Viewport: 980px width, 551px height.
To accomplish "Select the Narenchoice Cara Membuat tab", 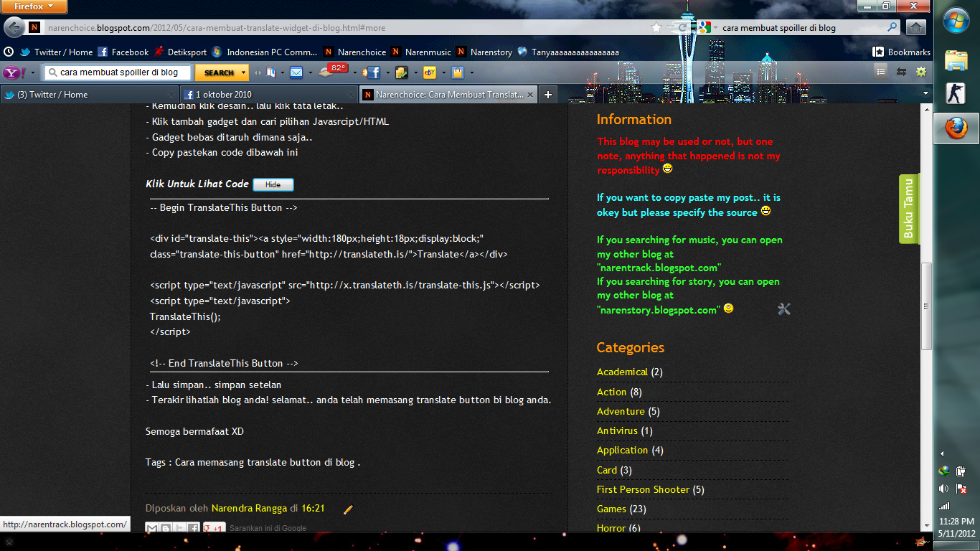I will [x=448, y=94].
